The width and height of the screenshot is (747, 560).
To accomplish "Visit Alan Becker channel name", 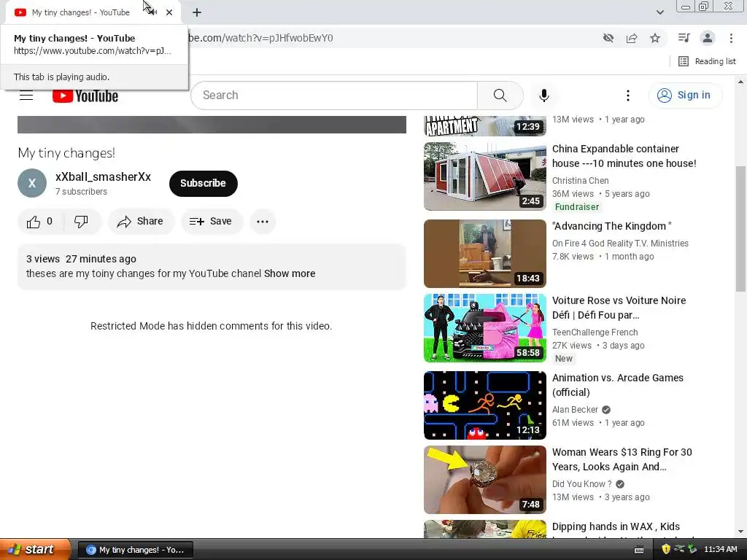I will (x=575, y=410).
